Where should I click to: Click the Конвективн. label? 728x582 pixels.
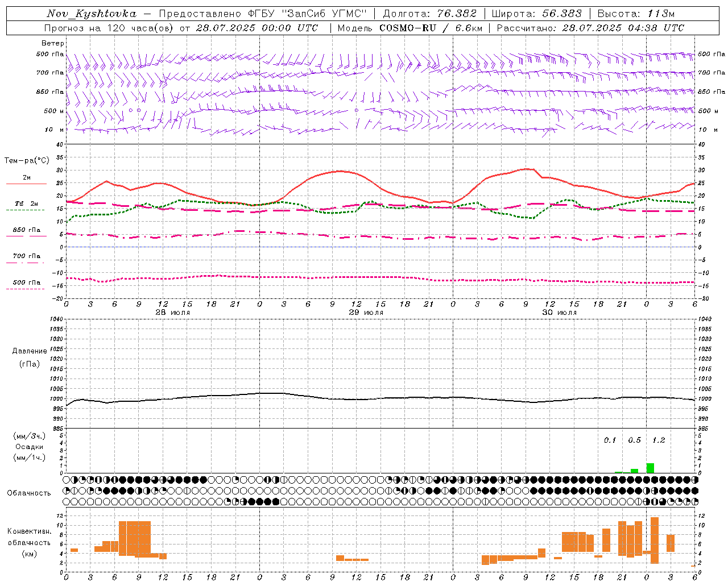[x=29, y=531]
